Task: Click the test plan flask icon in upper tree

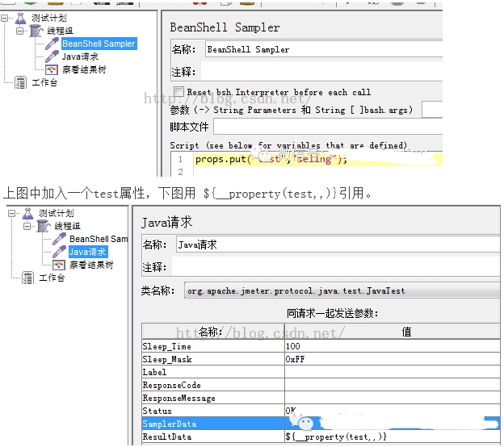Action: pyautogui.click(x=20, y=18)
